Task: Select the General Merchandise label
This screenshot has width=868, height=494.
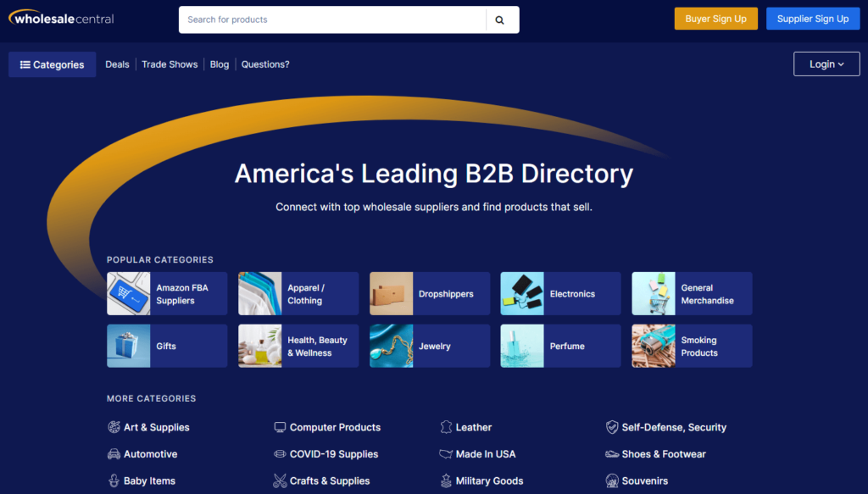Action: coord(708,294)
